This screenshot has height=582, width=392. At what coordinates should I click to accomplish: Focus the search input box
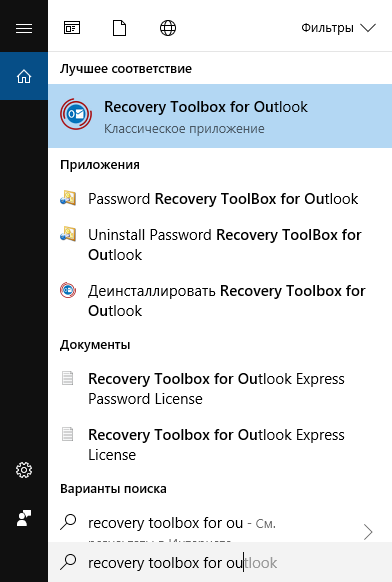coord(220,562)
